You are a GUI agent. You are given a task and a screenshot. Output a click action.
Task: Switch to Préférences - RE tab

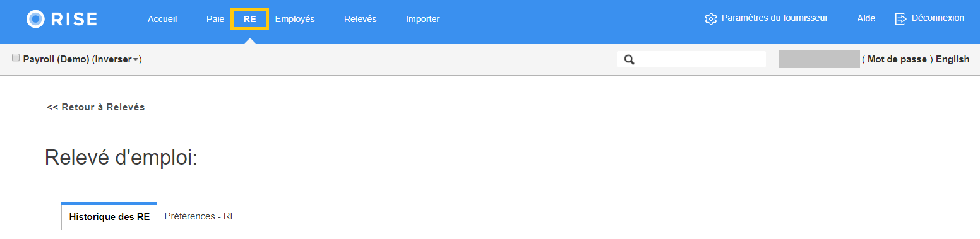click(x=200, y=216)
